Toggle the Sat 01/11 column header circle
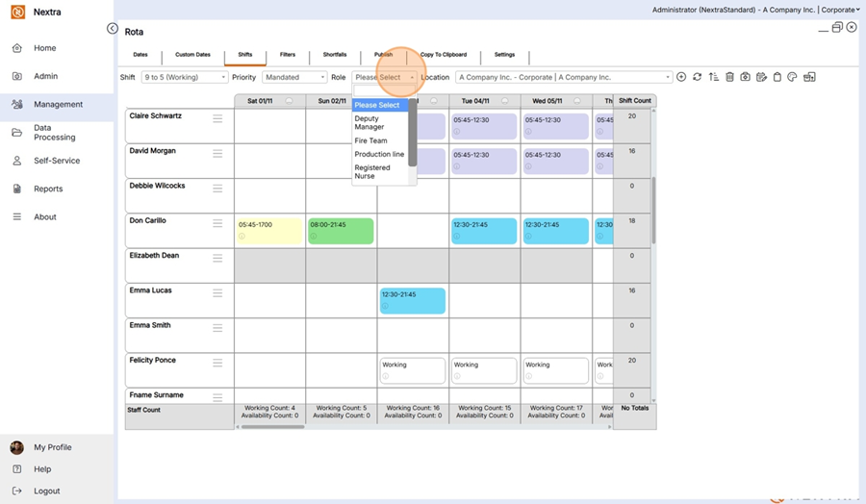 [289, 101]
